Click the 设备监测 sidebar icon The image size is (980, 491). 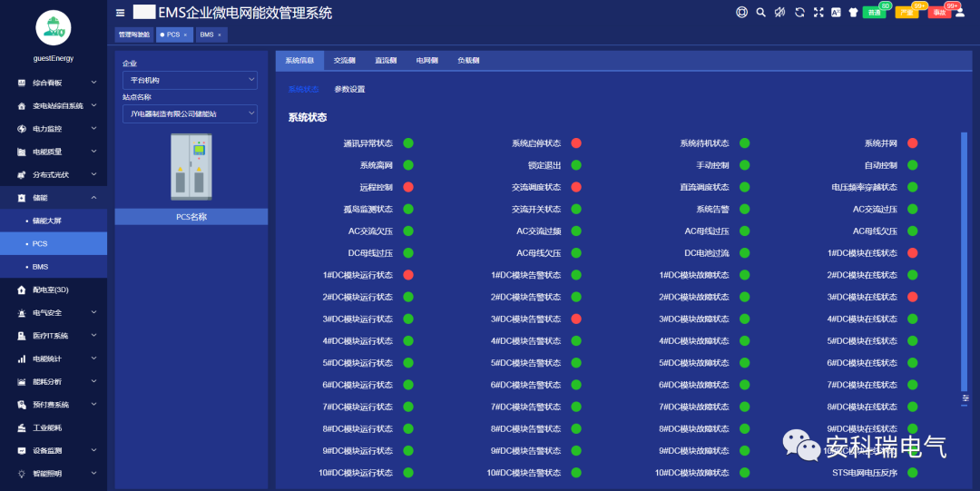pyautogui.click(x=21, y=451)
